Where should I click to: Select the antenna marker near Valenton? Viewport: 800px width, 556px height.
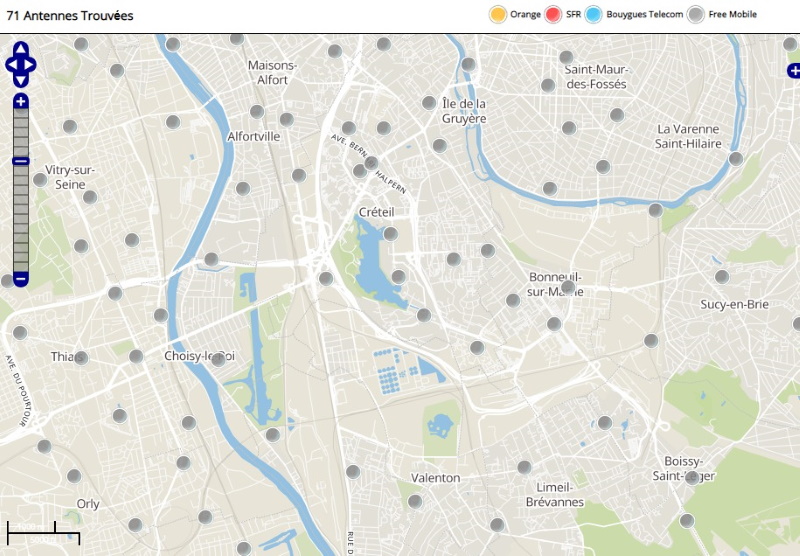point(415,501)
